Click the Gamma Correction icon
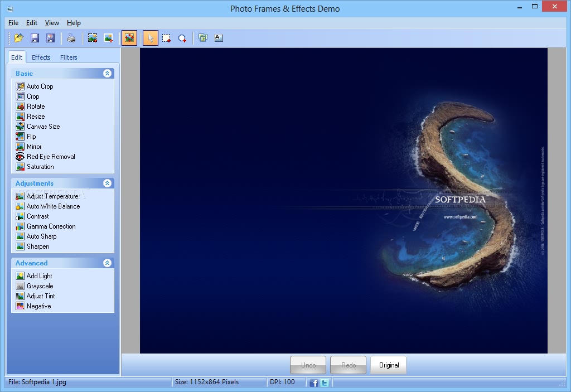 tap(20, 226)
